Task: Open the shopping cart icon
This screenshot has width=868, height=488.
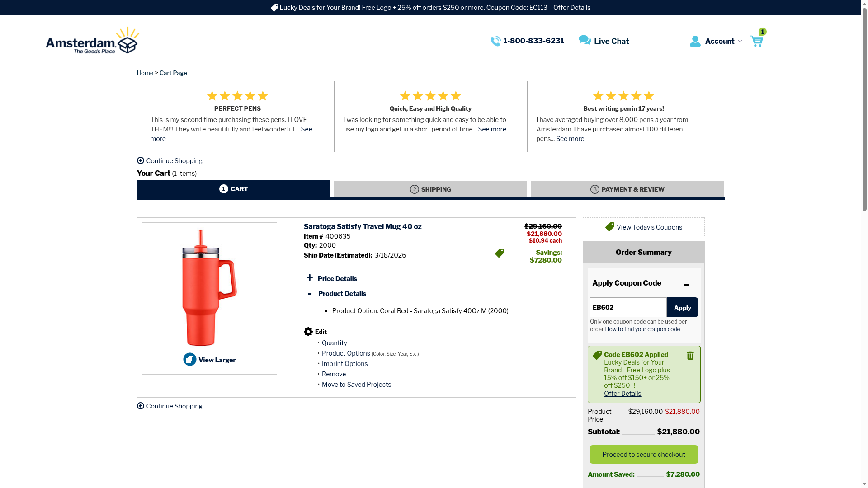Action: [x=756, y=41]
